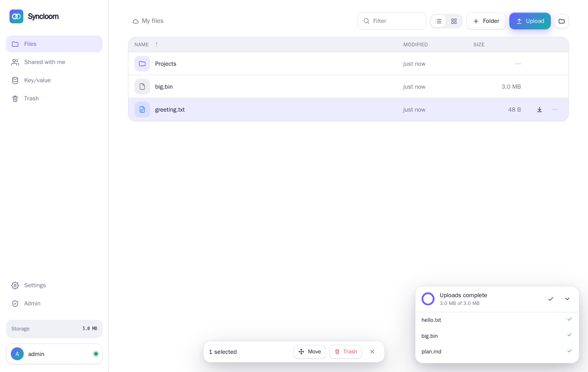Select the Projects folder name

click(166, 64)
